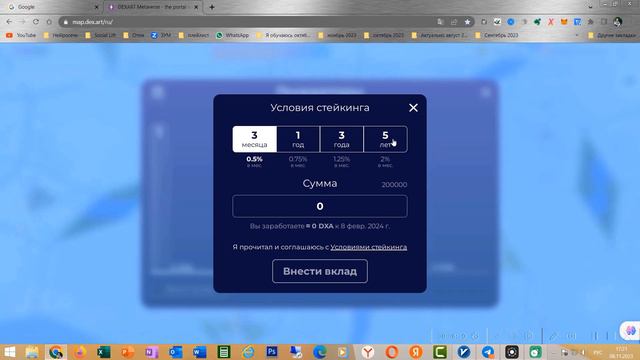Open the ноябрь 2023 bookmarks folder
This screenshot has width=640, height=360.
point(337,36)
